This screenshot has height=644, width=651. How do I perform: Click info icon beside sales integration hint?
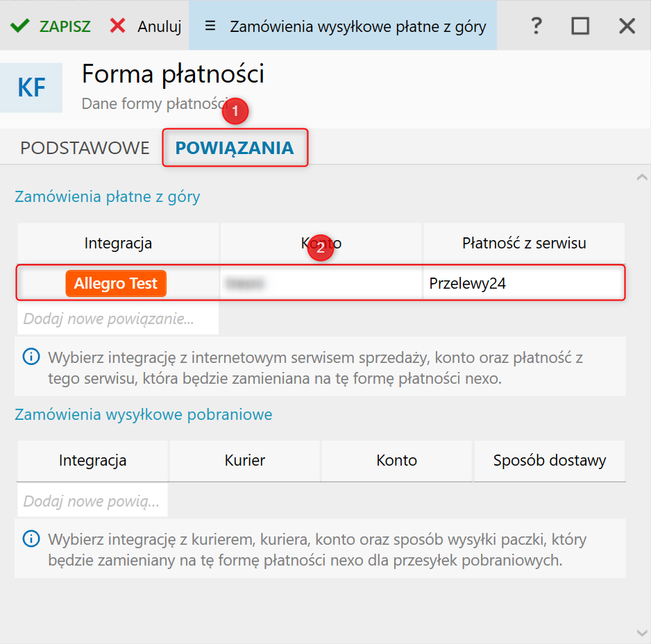(31, 357)
